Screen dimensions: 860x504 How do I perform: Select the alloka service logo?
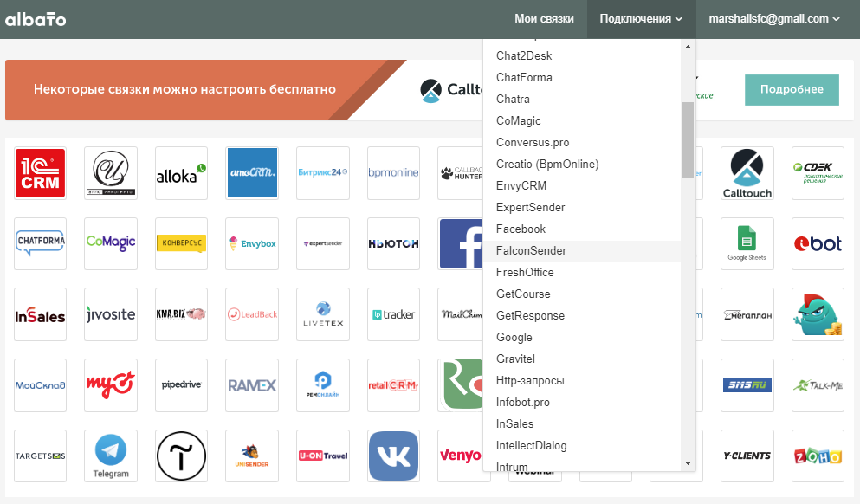182,173
